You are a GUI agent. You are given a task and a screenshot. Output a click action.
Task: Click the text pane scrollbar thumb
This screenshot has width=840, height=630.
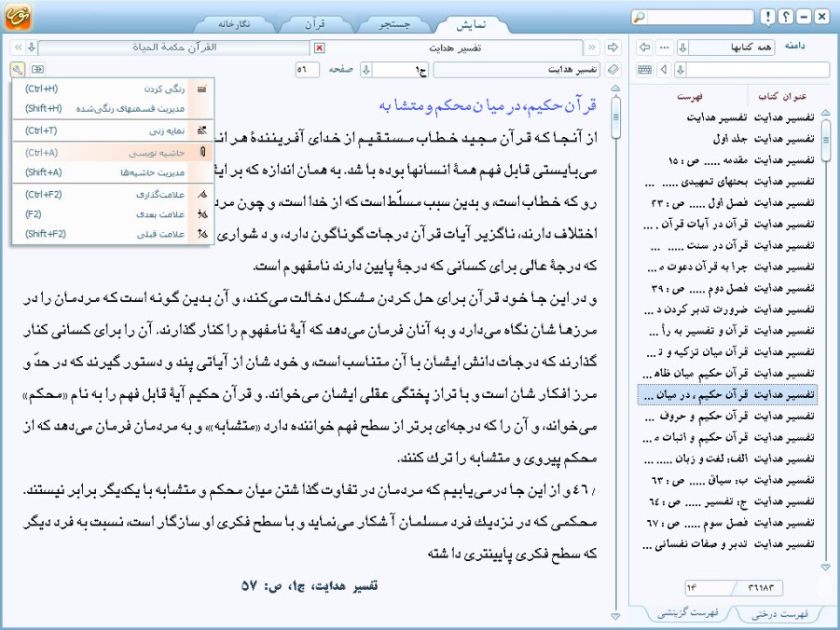pyautogui.click(x=615, y=116)
